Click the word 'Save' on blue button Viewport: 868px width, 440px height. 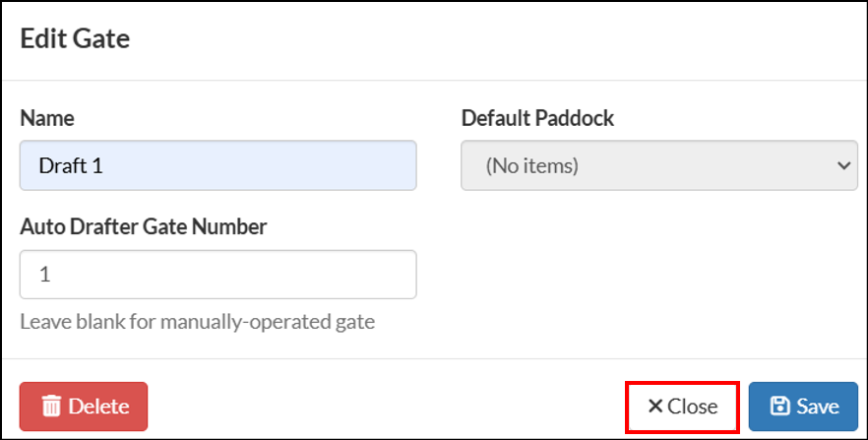pyautogui.click(x=818, y=407)
